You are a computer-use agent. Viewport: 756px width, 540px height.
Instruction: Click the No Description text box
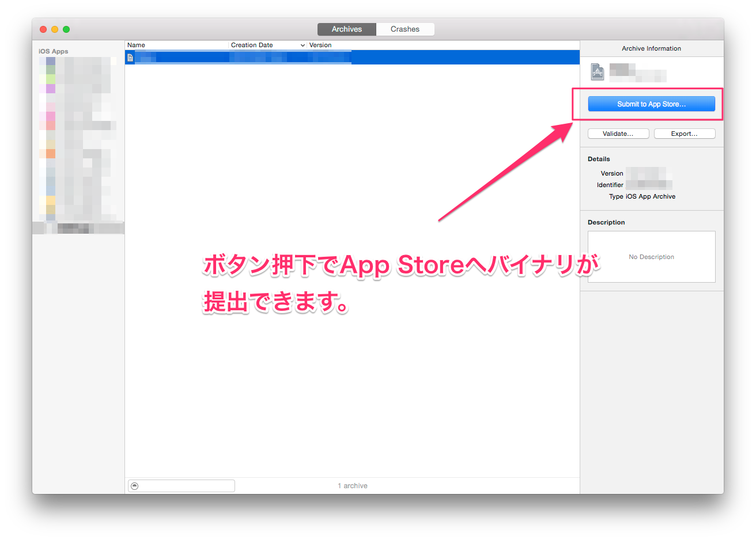click(651, 257)
